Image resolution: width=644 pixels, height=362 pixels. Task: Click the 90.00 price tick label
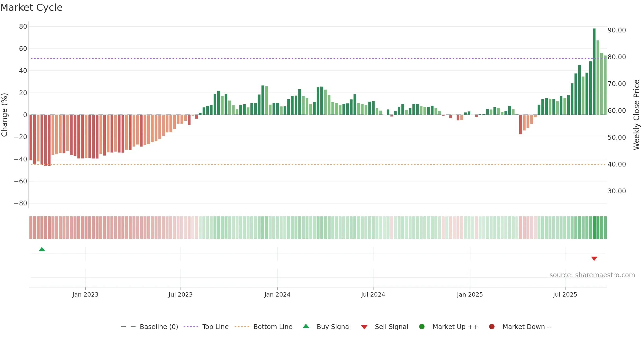[617, 30]
